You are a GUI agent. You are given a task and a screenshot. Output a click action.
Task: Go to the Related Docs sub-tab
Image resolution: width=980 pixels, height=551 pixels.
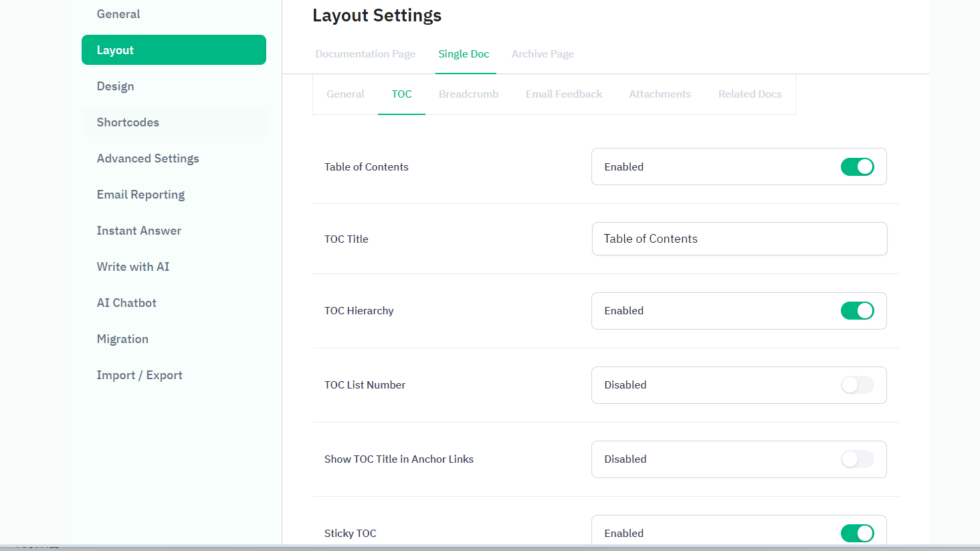coord(749,94)
